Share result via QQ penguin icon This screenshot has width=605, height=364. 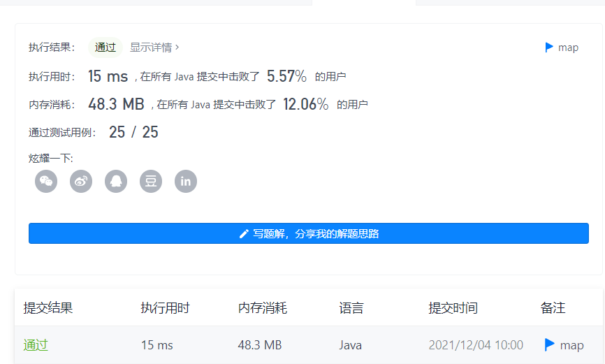[x=116, y=181]
